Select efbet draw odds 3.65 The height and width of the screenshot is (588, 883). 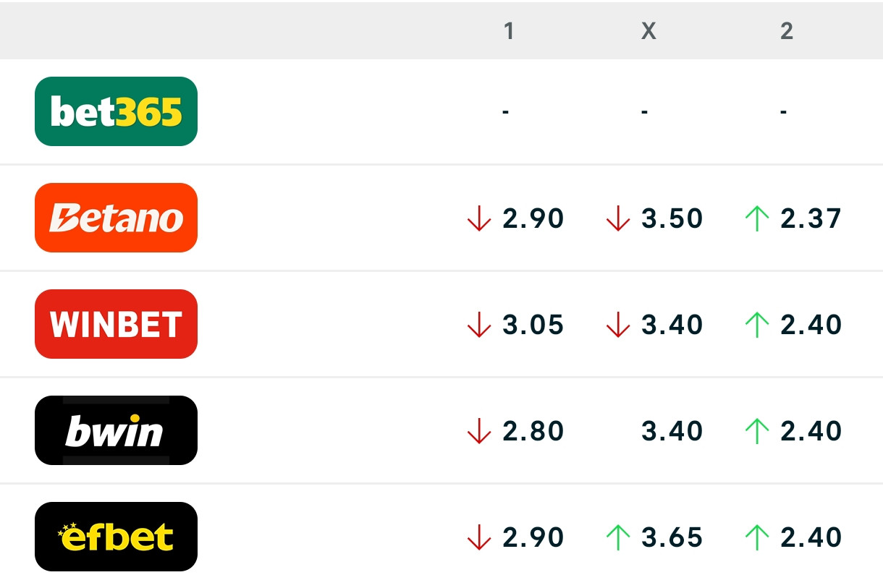tap(672, 537)
